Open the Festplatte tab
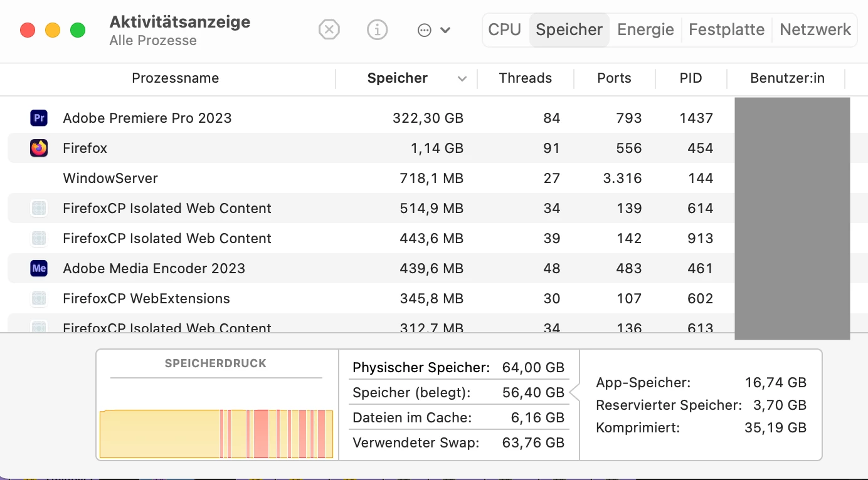Image resolution: width=868 pixels, height=480 pixels. pyautogui.click(x=726, y=29)
